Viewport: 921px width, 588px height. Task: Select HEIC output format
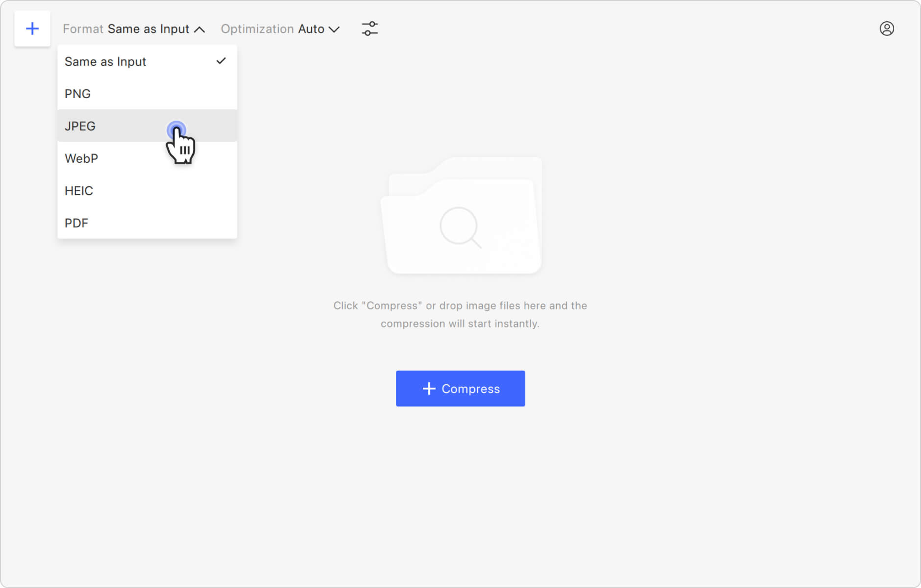[x=79, y=190]
